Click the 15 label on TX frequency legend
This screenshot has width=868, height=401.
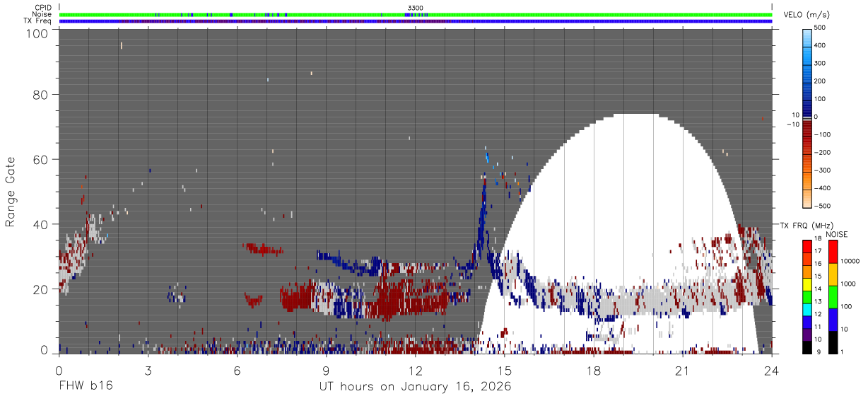pyautogui.click(x=817, y=276)
